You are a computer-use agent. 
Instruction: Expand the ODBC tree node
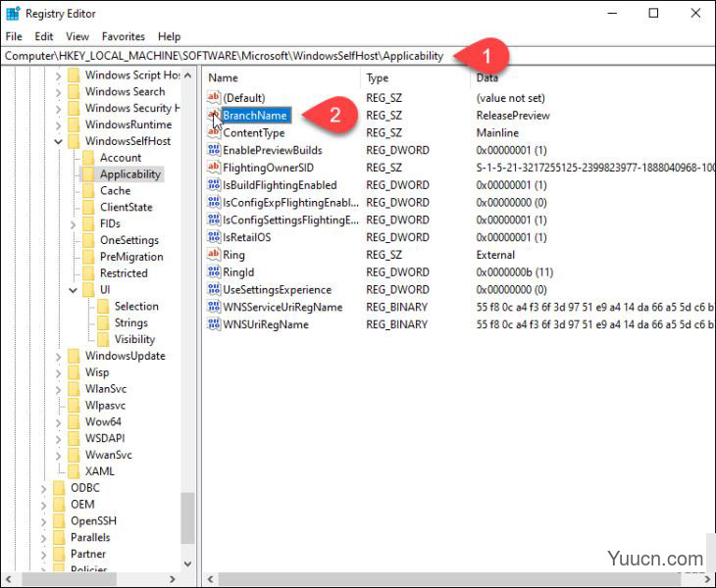[x=44, y=489]
